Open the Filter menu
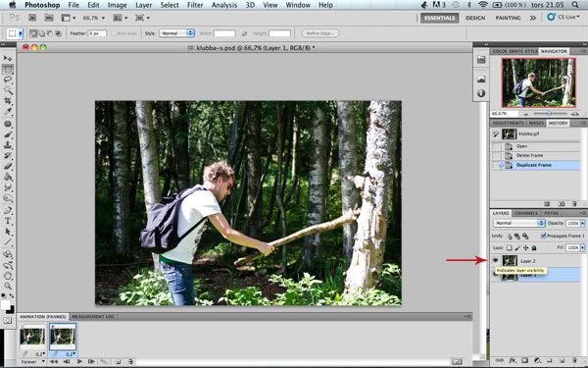Screen dimensions: 588x368 click(x=195, y=5)
